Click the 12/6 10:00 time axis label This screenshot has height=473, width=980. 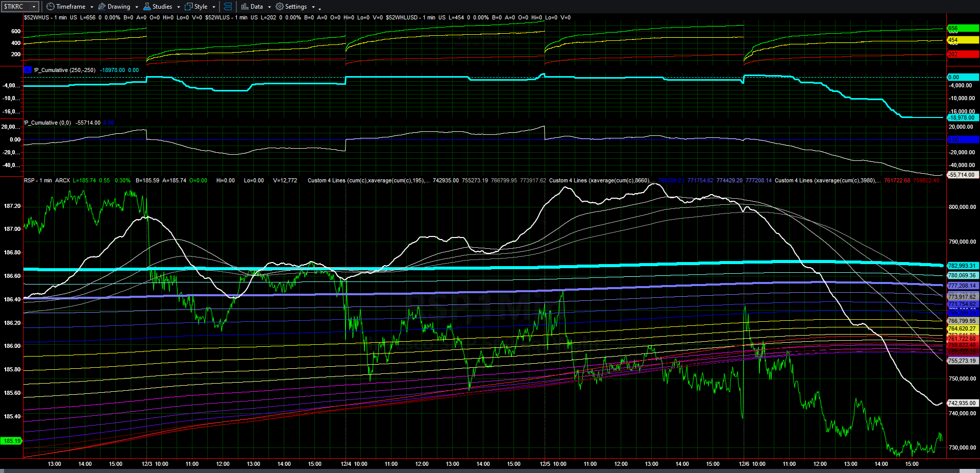click(x=752, y=464)
